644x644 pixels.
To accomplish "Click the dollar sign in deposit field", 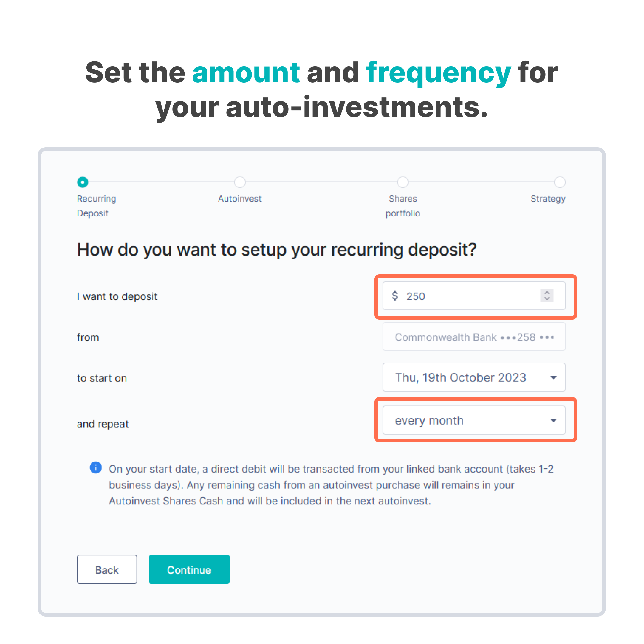I will click(x=395, y=296).
